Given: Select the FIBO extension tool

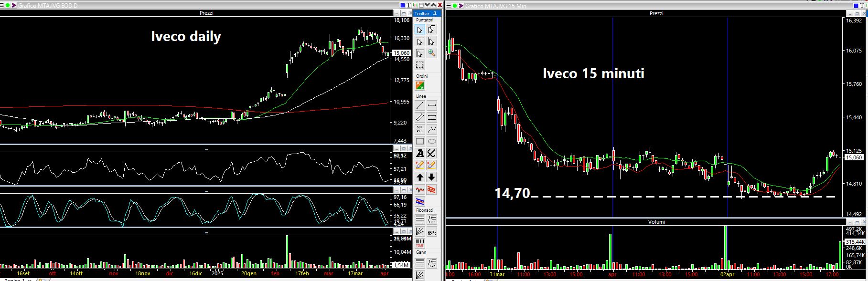Looking at the screenshot, I should point(431,220).
